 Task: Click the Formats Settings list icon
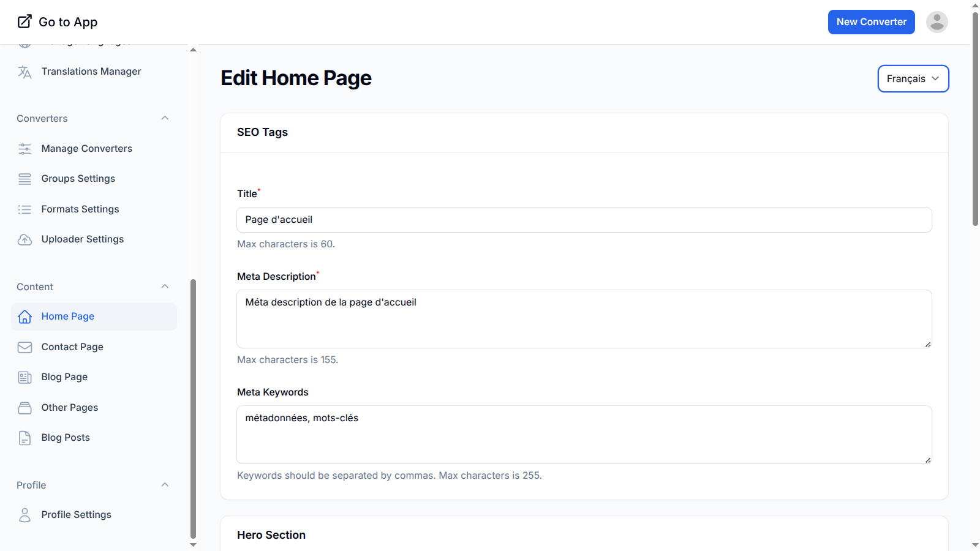pyautogui.click(x=24, y=209)
